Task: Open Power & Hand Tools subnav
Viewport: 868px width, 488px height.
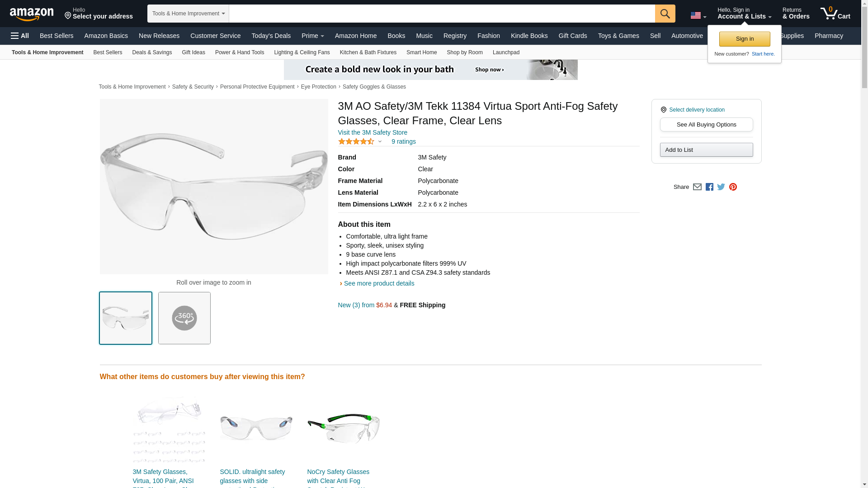Action: (239, 52)
